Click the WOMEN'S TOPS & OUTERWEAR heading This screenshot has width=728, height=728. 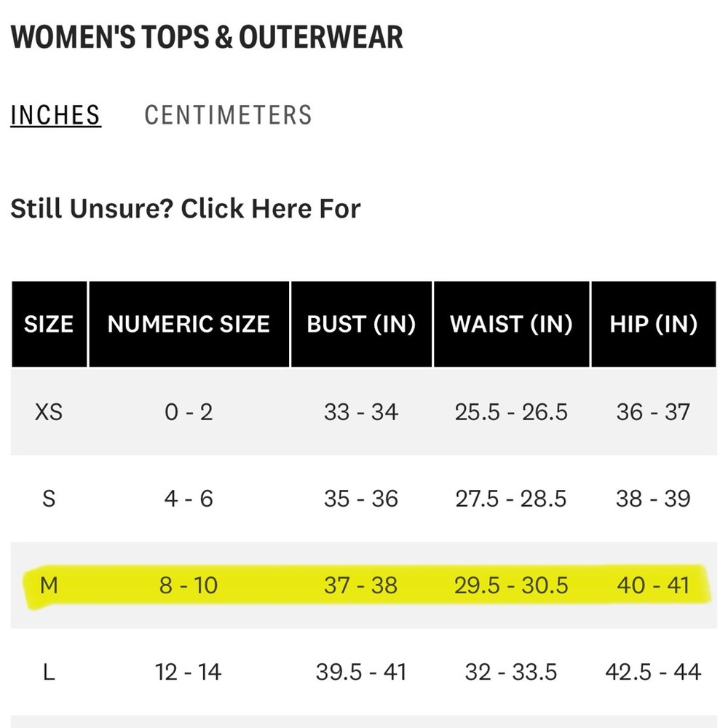[207, 37]
